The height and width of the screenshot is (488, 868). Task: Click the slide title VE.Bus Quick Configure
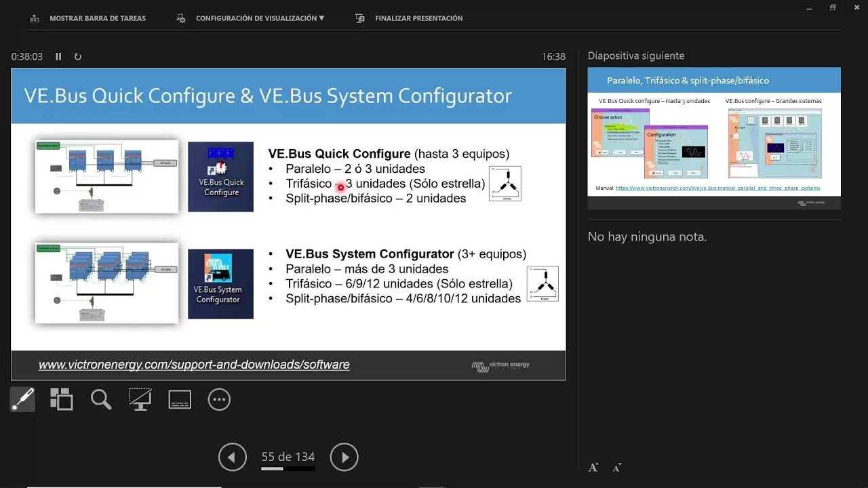point(268,96)
